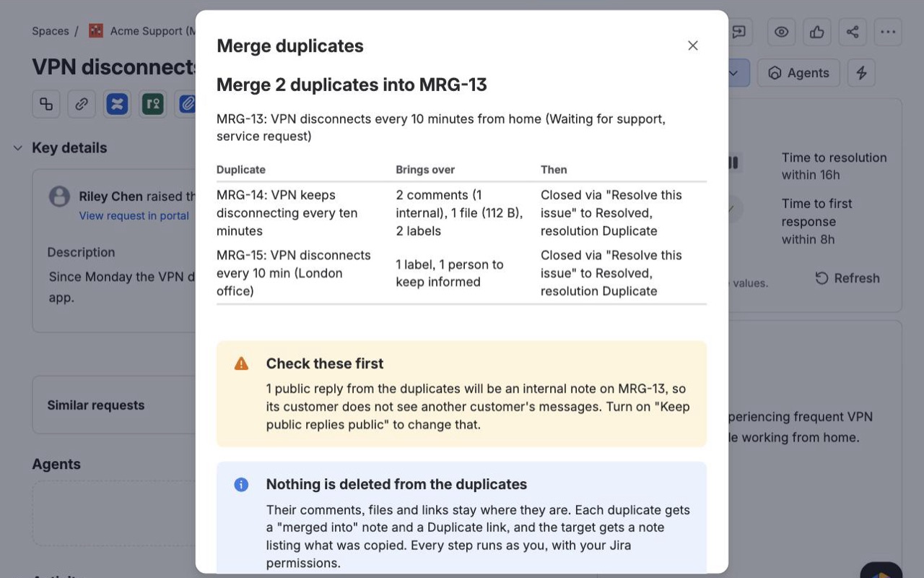The height and width of the screenshot is (578, 924).
Task: Click the Nothing is deleted from the duplicates heading
Action: coord(396,484)
